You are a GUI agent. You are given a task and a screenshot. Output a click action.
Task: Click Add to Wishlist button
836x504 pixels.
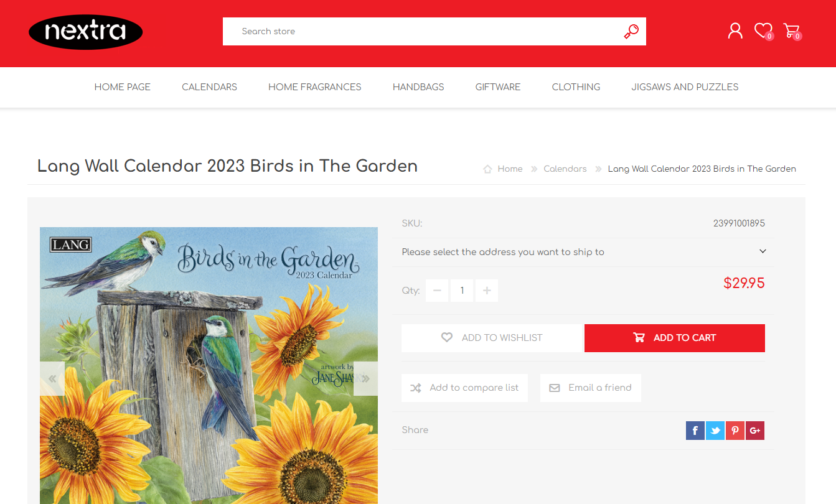tap(492, 338)
